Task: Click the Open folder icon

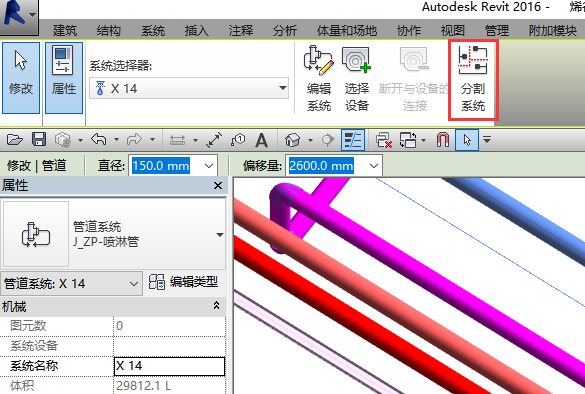Action: tap(15, 140)
